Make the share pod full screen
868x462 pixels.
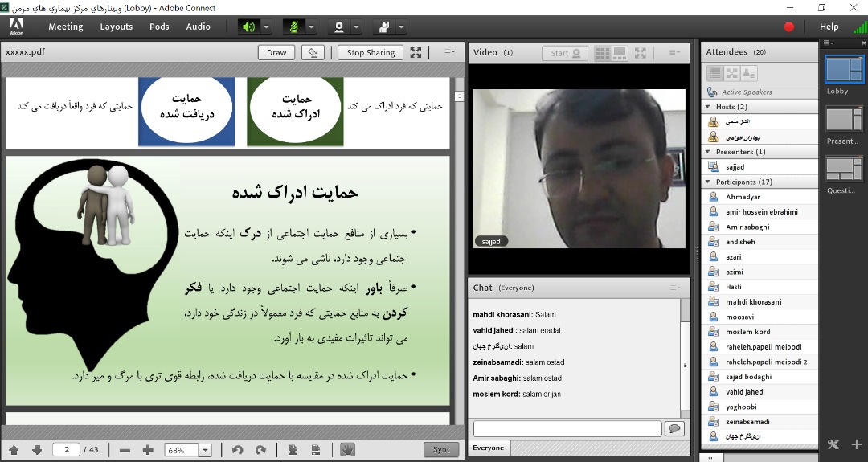click(x=416, y=52)
